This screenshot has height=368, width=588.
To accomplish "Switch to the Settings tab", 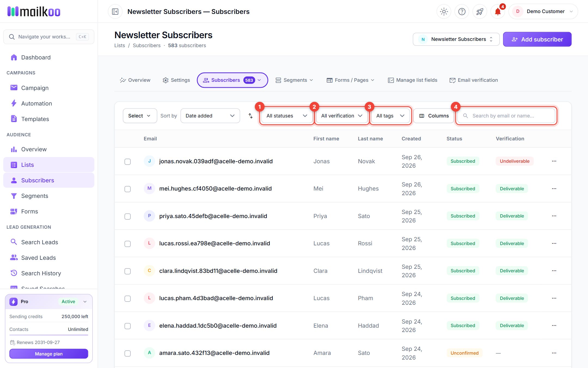I will [x=176, y=80].
